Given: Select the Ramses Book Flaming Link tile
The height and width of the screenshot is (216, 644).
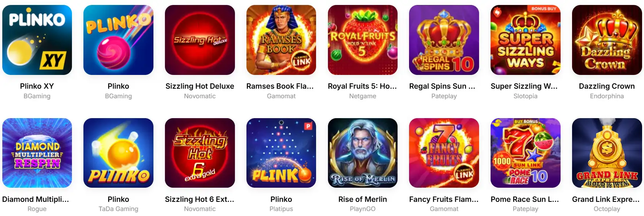Looking at the screenshot, I should click(281, 40).
